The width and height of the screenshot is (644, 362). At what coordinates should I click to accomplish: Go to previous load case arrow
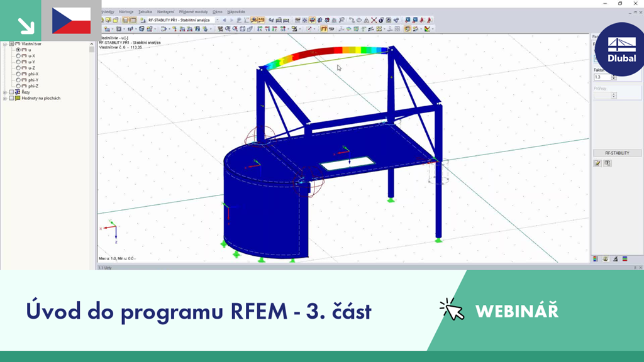[x=225, y=20]
